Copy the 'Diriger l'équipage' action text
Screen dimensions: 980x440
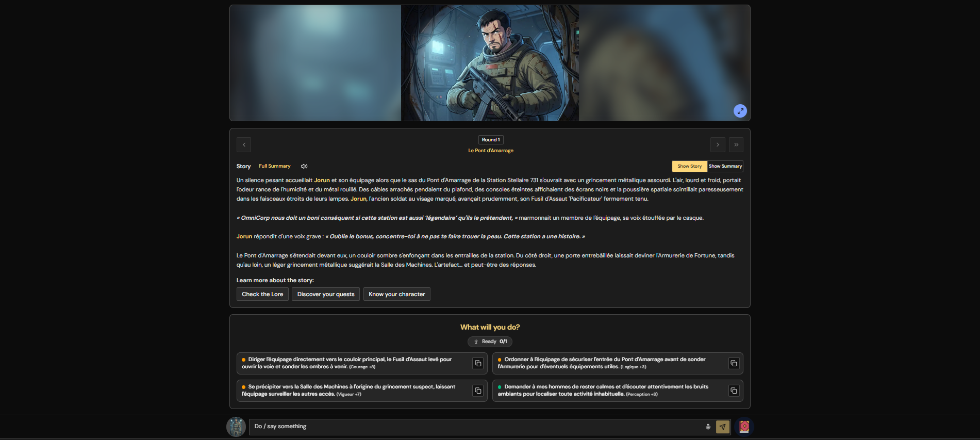coord(478,363)
